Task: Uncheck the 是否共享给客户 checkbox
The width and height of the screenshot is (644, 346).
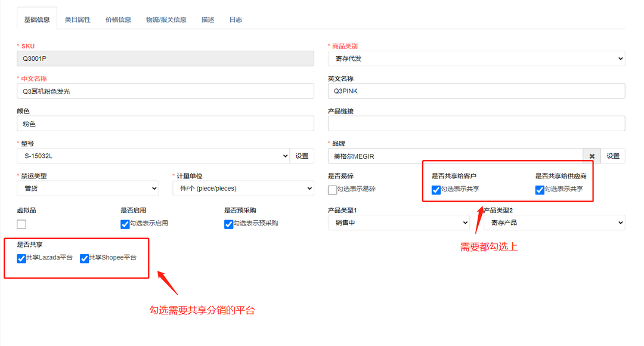Action: pyautogui.click(x=436, y=190)
